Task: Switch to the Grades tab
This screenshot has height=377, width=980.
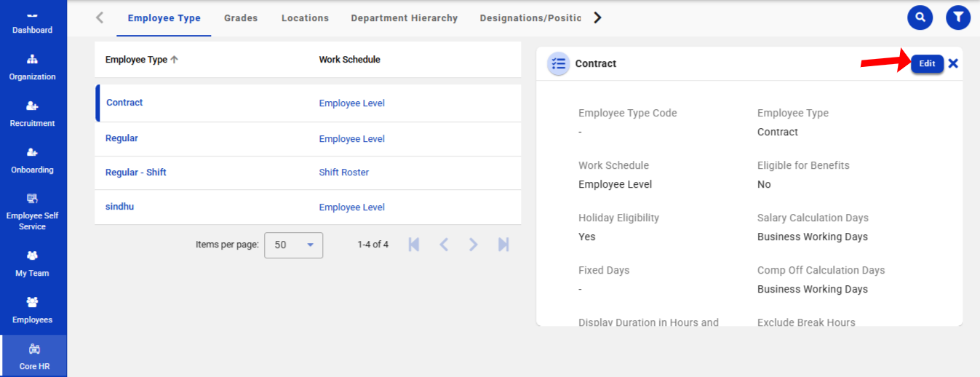Action: (x=241, y=18)
